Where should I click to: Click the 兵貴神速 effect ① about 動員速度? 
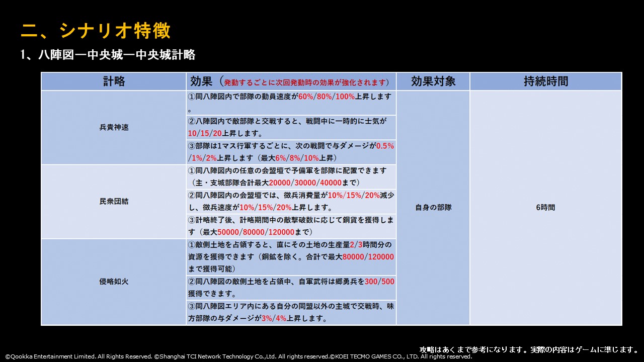[x=291, y=103]
